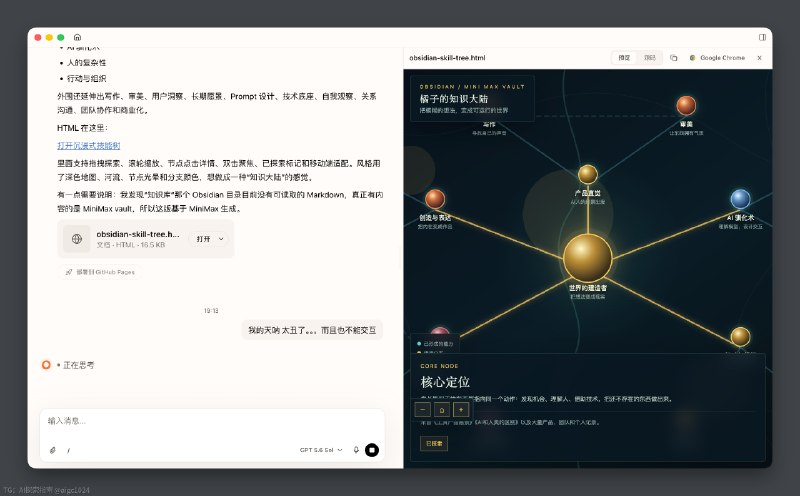Click the 19:13 timestamp
The height and width of the screenshot is (496, 800).
click(211, 310)
